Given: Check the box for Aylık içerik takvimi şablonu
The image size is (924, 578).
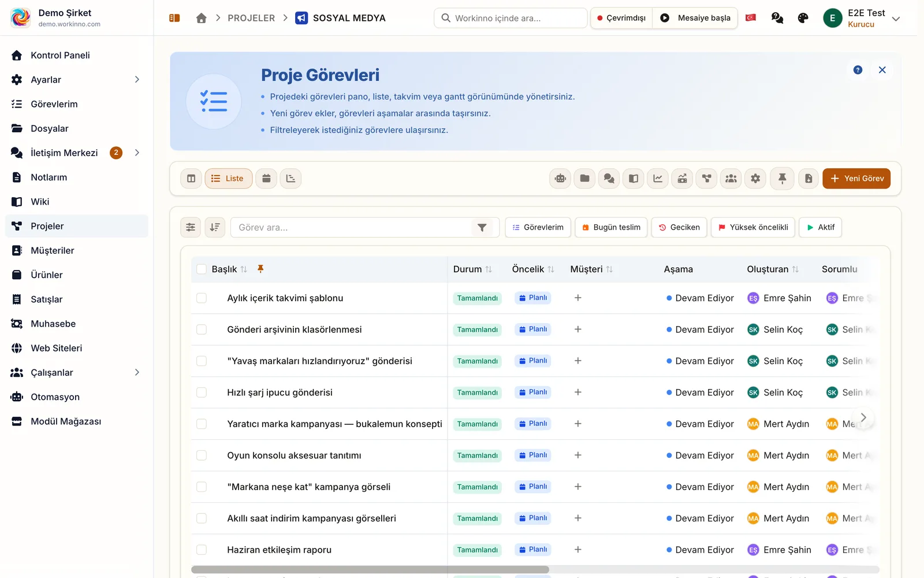Looking at the screenshot, I should [x=202, y=298].
